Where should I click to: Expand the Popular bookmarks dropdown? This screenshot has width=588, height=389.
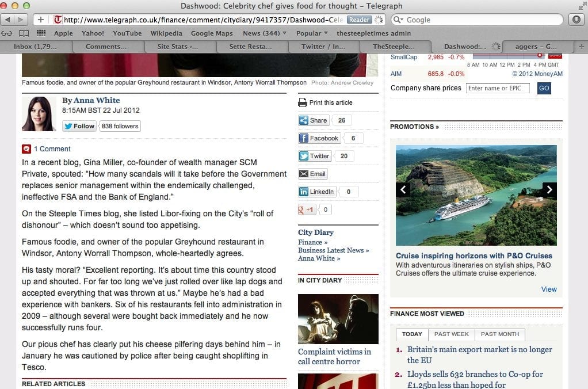coord(312,33)
